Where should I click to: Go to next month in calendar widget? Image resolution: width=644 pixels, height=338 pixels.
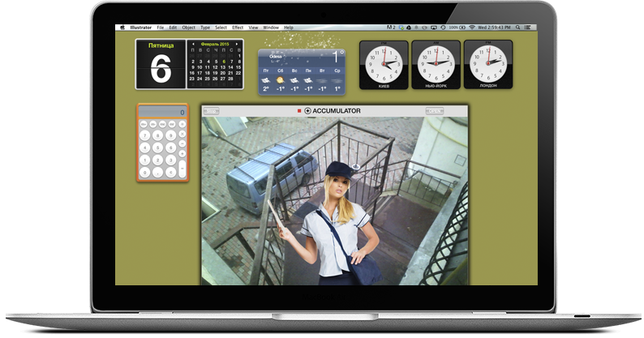[x=238, y=44]
